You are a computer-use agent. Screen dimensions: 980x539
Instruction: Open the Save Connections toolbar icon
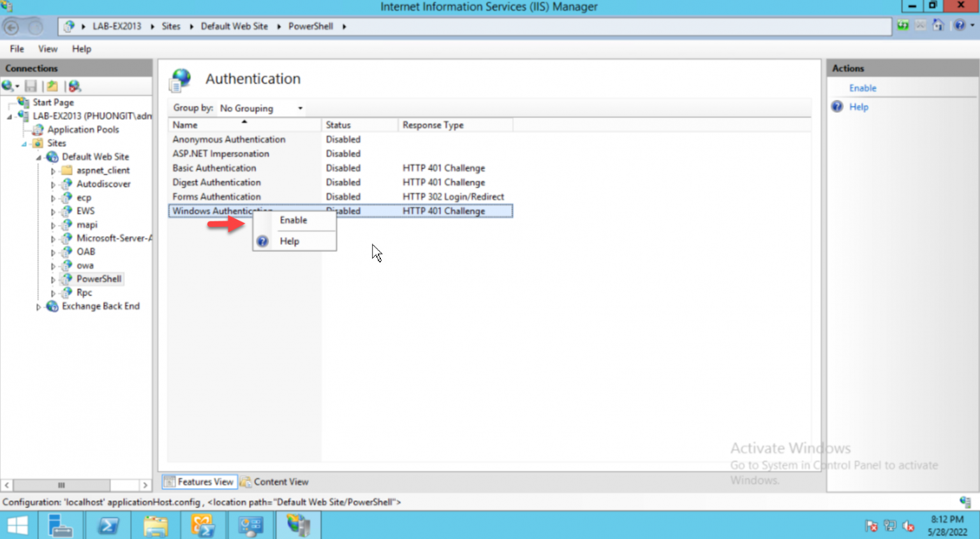click(30, 85)
